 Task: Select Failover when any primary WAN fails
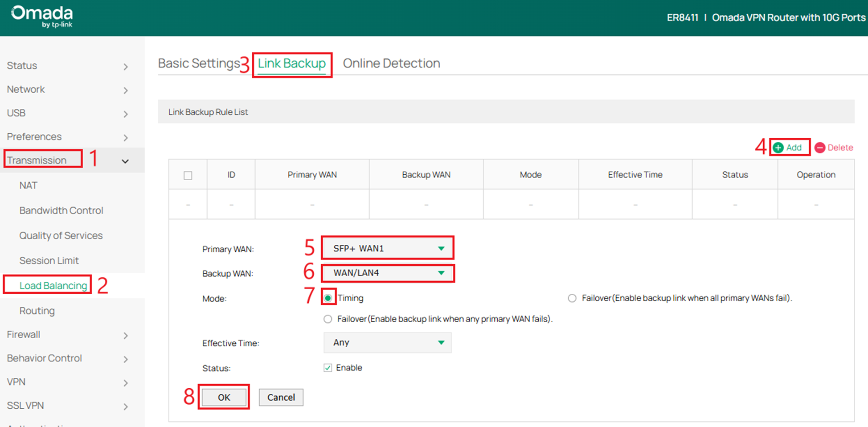coord(328,319)
